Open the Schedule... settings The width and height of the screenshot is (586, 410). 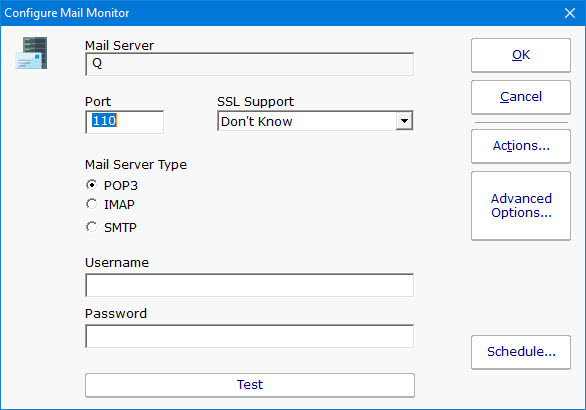pos(521,352)
